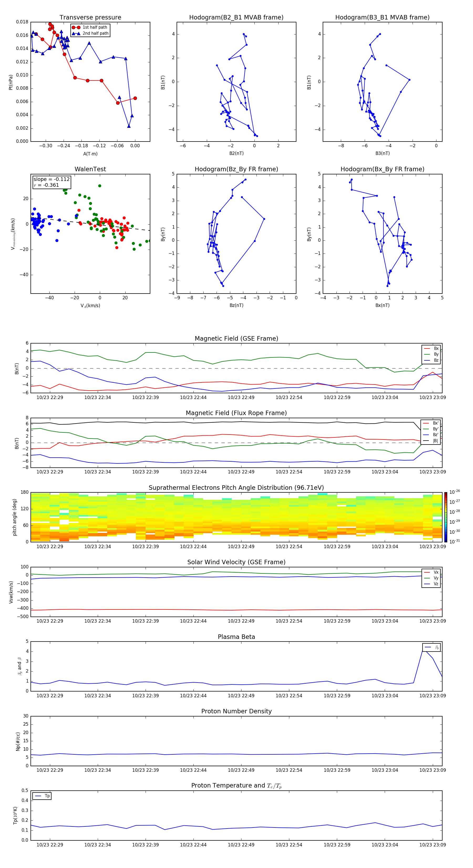Viewport: 473px width, 868px height.
Task: Click the 'Bx(nT)' x-axis label
Action: point(382,305)
